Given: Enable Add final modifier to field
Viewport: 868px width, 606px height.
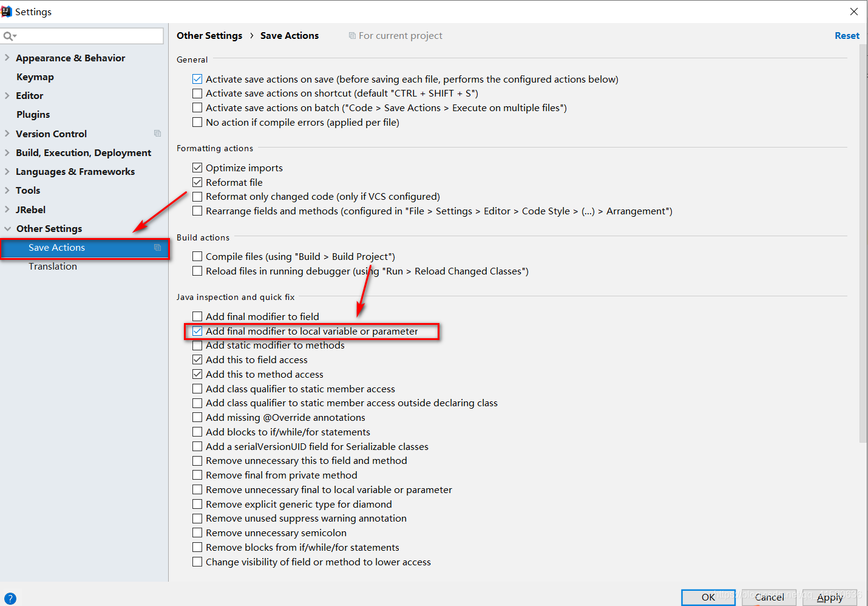Looking at the screenshot, I should tap(197, 316).
